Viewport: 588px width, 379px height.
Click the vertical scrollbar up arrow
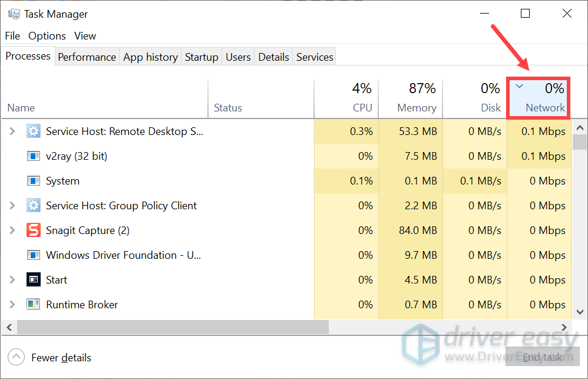pos(580,127)
